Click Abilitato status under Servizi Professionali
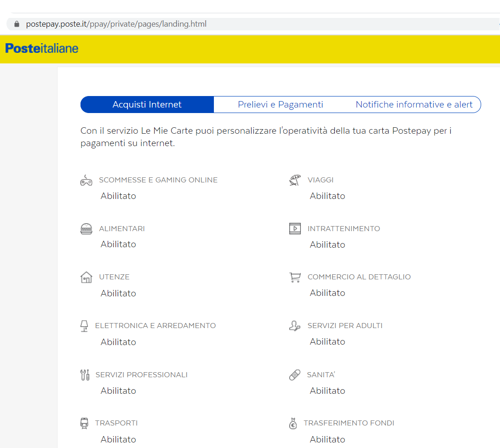The height and width of the screenshot is (448, 500). (118, 391)
